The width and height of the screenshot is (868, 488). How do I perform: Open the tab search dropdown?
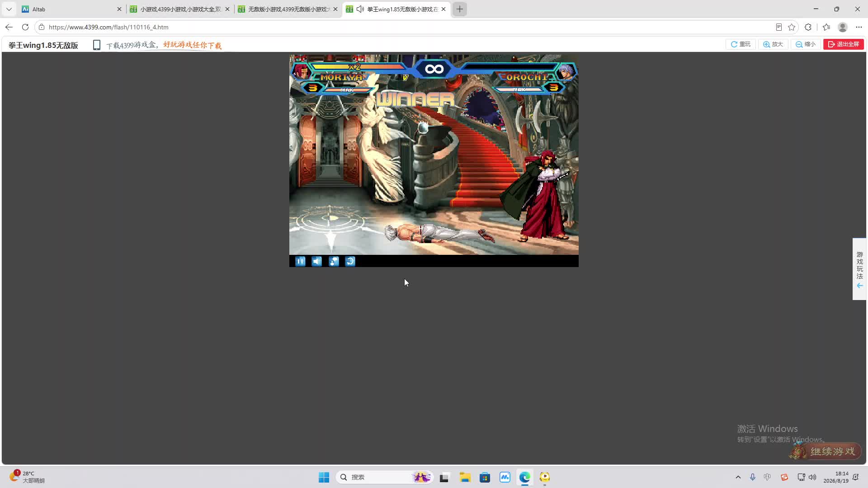click(9, 9)
